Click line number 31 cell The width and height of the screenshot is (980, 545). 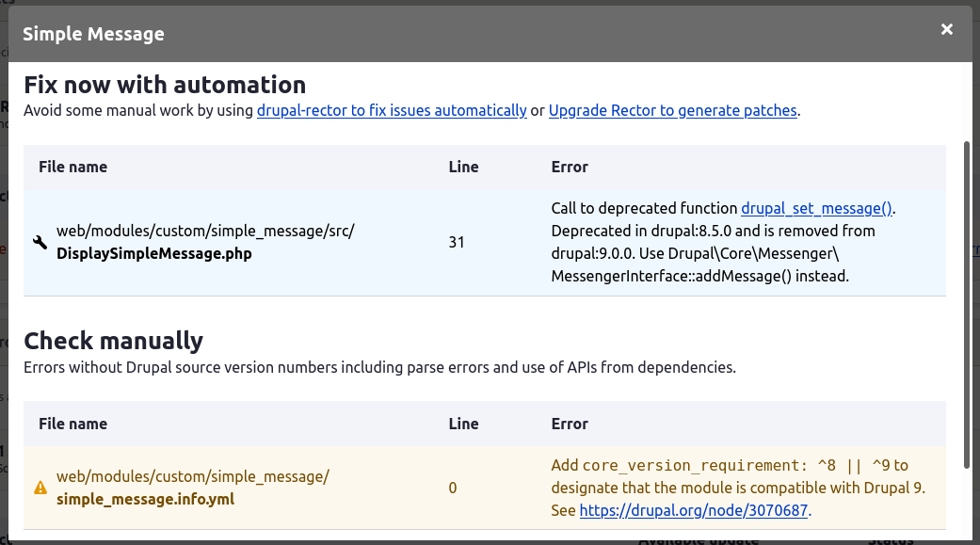point(457,243)
